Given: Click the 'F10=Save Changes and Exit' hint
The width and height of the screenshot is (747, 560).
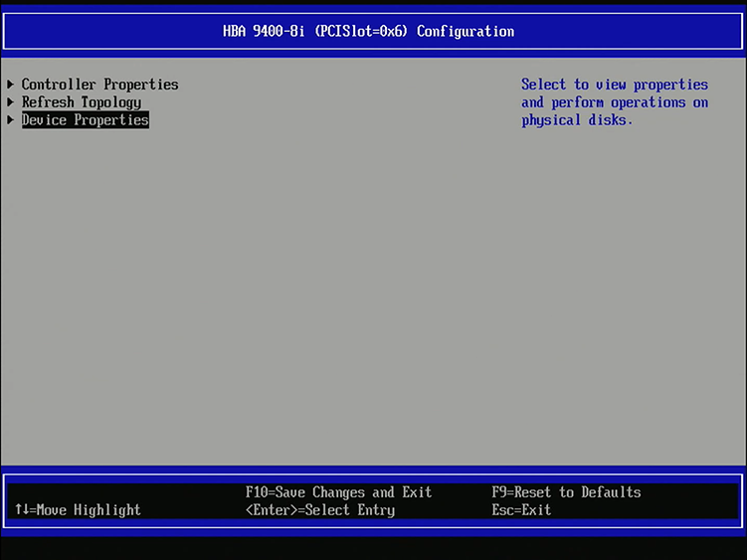Looking at the screenshot, I should (x=339, y=491).
